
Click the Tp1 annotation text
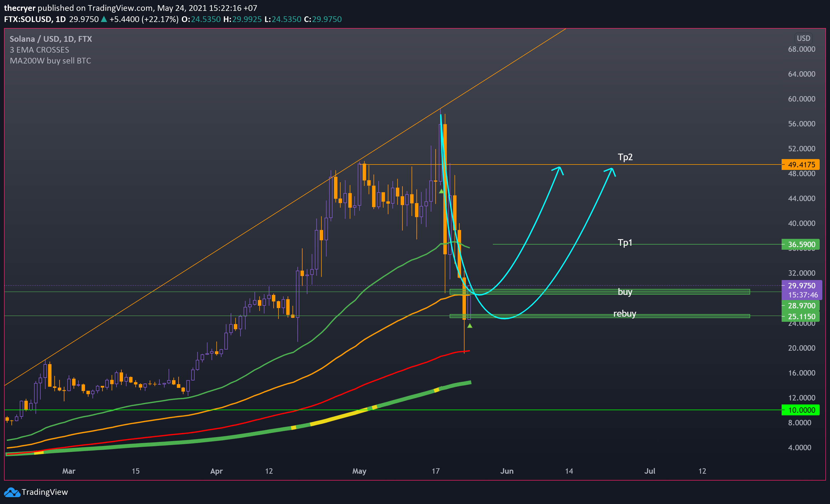tap(625, 243)
